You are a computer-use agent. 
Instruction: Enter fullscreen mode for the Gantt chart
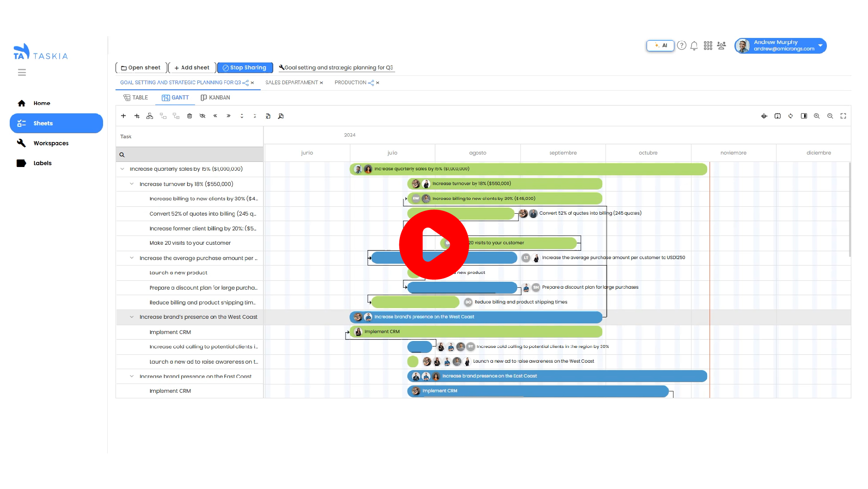(x=843, y=116)
